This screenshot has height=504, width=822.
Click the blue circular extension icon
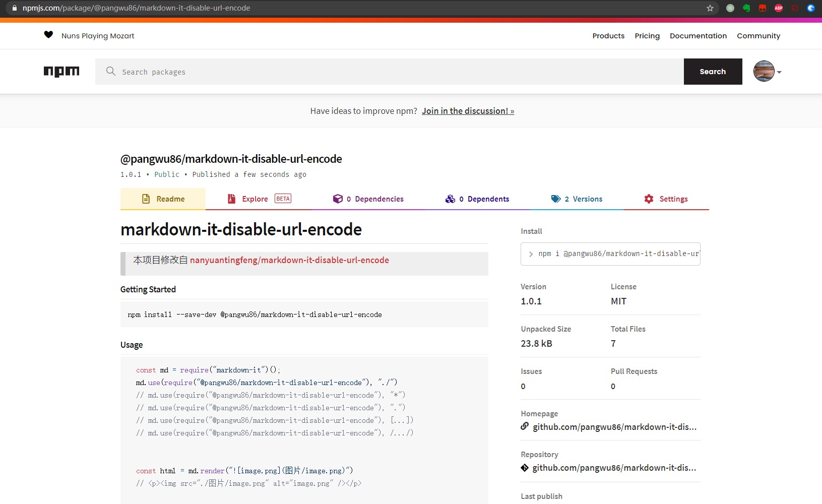811,8
